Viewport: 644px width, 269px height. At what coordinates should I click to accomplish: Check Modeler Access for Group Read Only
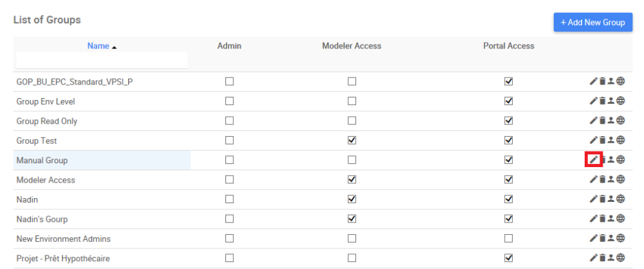(x=352, y=121)
